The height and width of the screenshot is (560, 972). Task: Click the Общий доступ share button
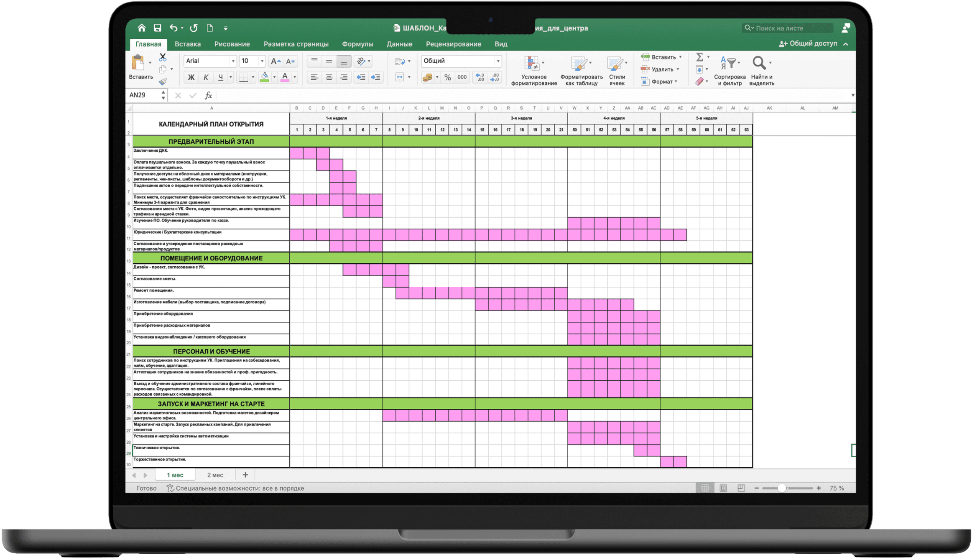click(808, 43)
